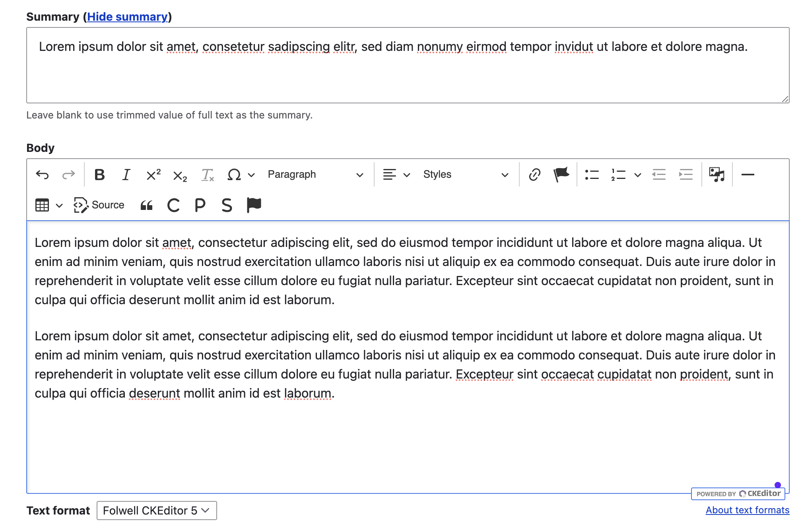
Task: Click the Remove Format icon
Action: tap(207, 175)
